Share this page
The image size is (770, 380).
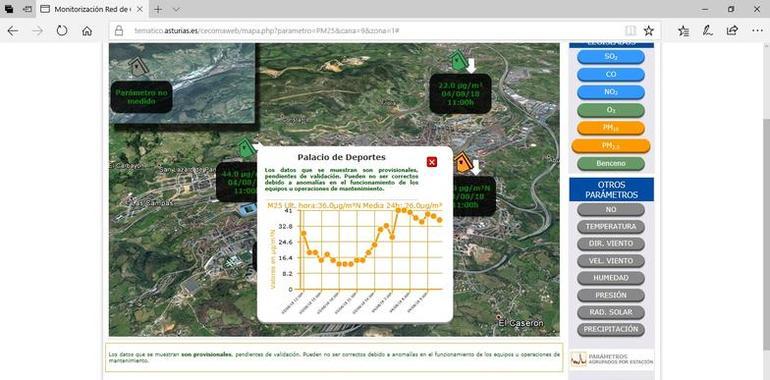coord(732,31)
